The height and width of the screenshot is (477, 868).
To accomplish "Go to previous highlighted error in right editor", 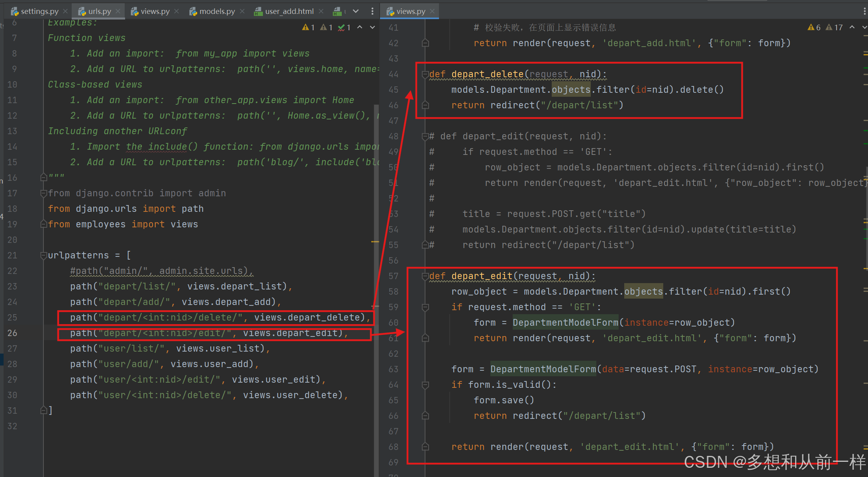I will (x=852, y=27).
